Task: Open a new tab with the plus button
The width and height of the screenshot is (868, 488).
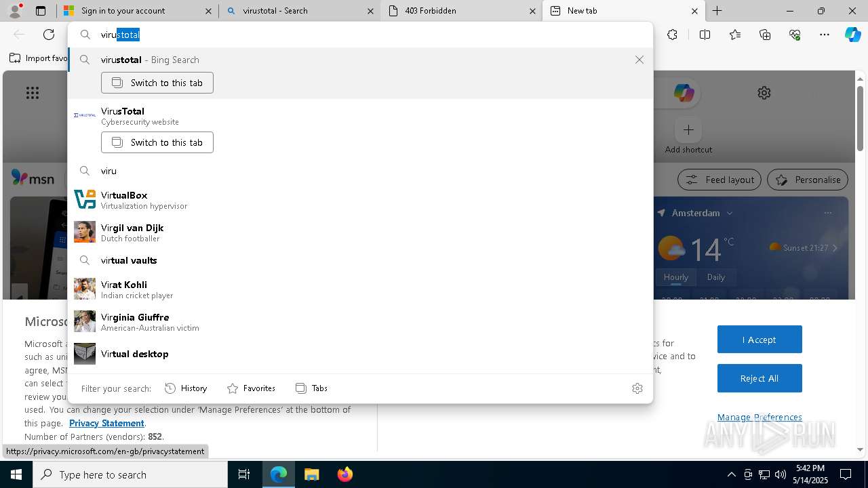Action: 717,11
